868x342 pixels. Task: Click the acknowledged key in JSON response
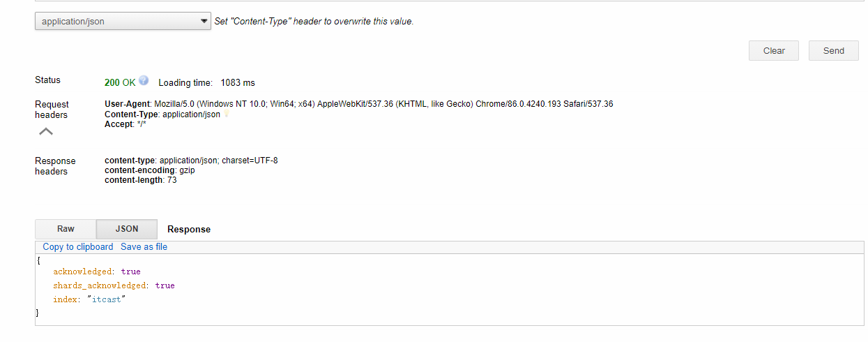pos(82,272)
